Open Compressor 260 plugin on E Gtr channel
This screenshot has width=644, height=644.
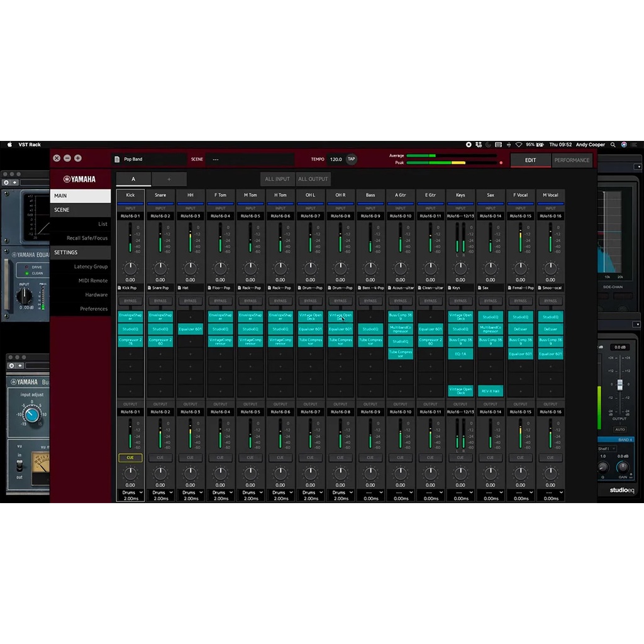[x=430, y=341]
